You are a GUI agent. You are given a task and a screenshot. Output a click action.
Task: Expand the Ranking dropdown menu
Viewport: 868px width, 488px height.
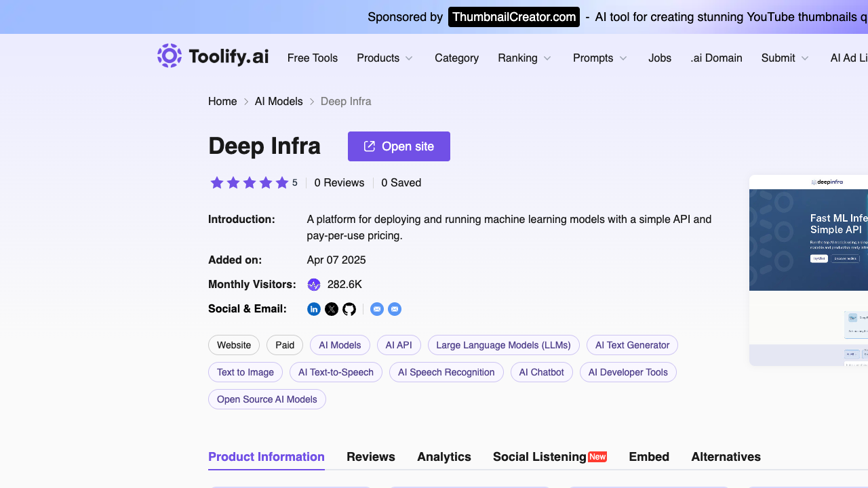click(525, 58)
